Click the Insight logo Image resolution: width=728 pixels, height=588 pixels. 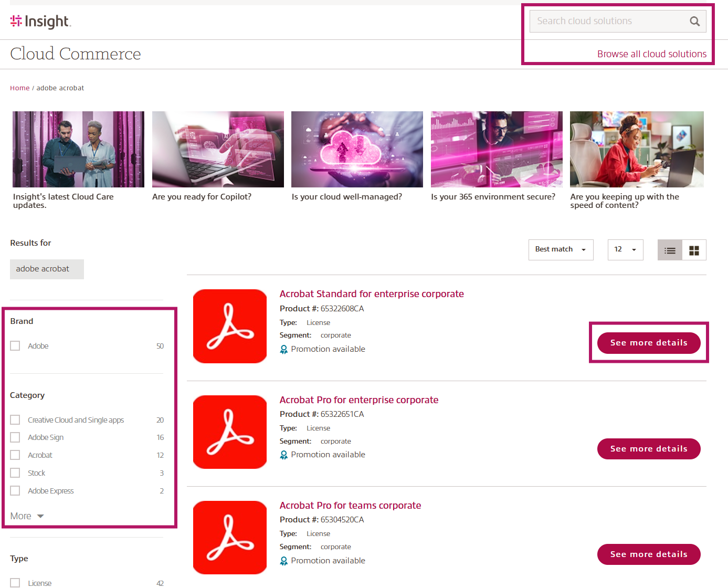40,22
